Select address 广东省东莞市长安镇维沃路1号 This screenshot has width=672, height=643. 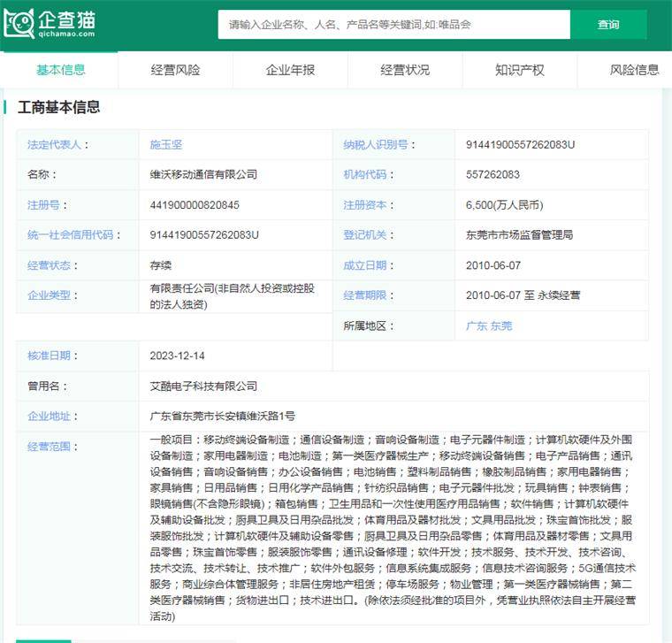(x=223, y=417)
